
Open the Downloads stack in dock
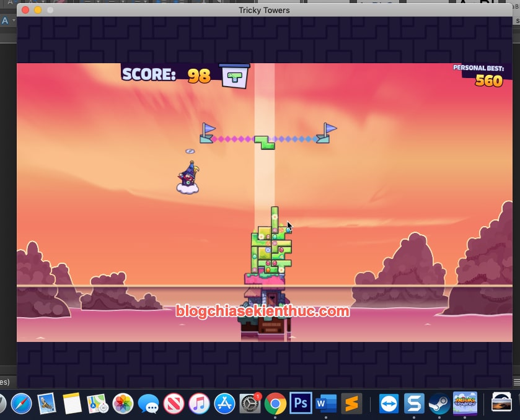[x=501, y=402]
